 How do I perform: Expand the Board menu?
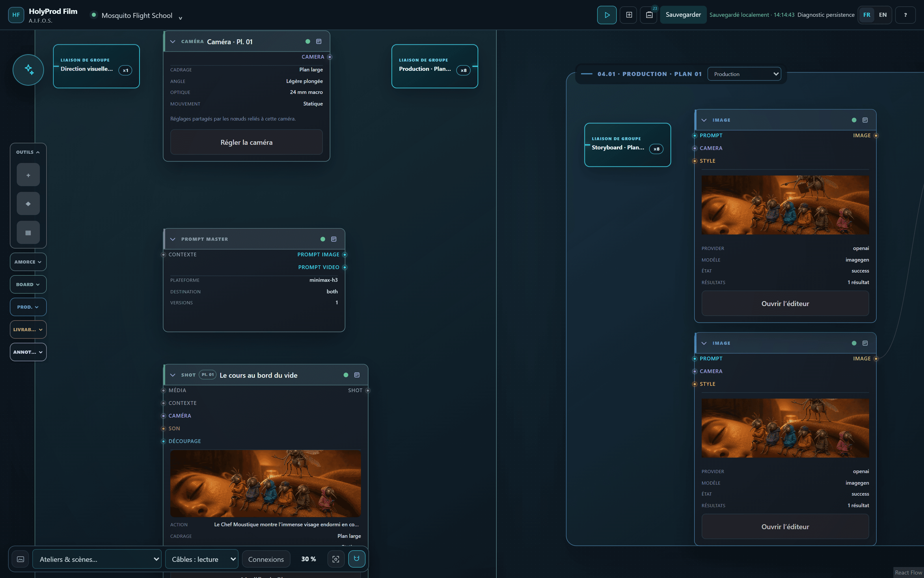pos(28,284)
